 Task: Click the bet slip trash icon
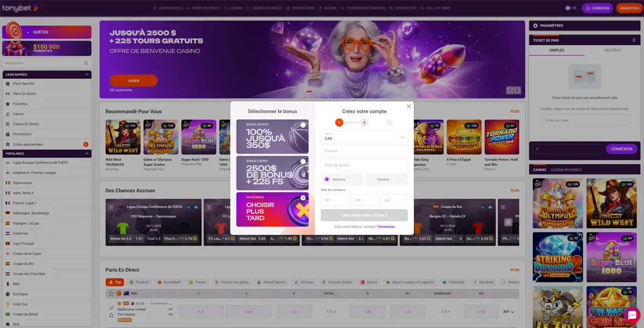[x=634, y=40]
